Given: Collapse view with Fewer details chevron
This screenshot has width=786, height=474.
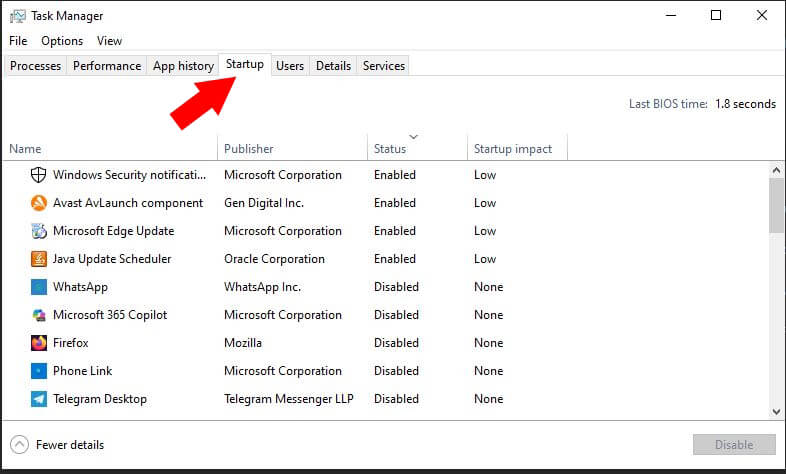Looking at the screenshot, I should click(x=19, y=444).
